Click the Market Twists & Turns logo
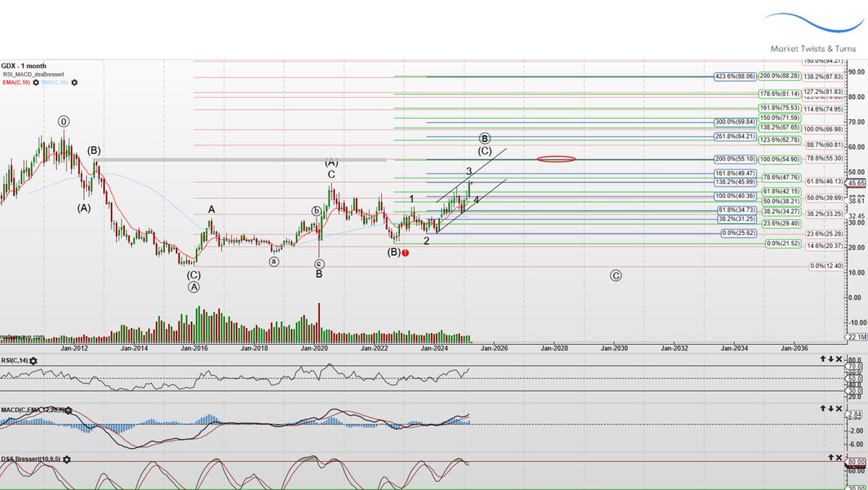 pyautogui.click(x=815, y=33)
